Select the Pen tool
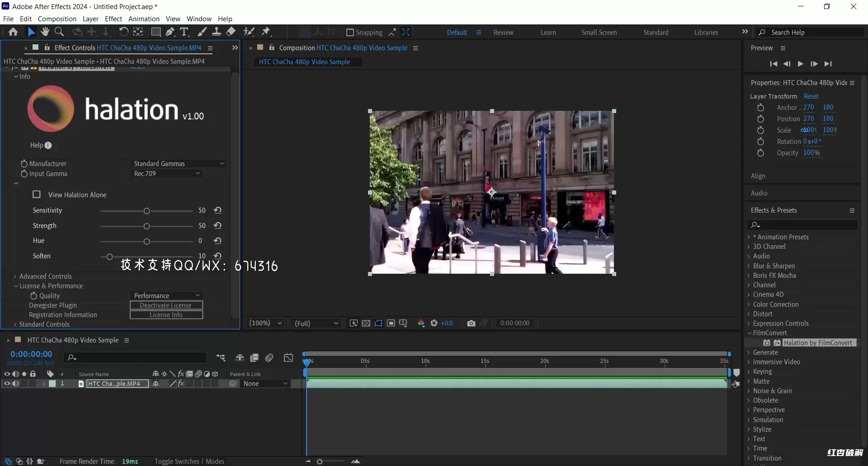The image size is (868, 466). tap(170, 32)
